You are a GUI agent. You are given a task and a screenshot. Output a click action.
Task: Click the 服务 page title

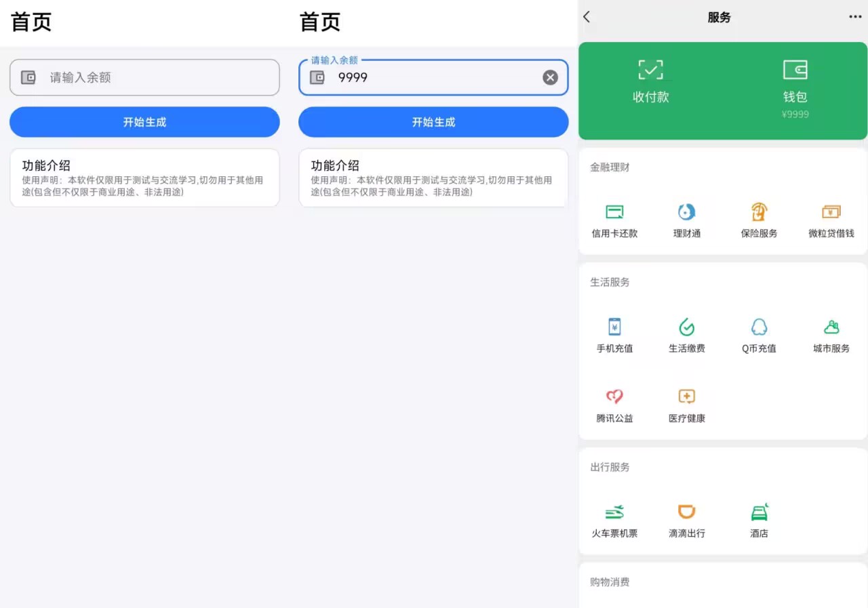point(719,18)
